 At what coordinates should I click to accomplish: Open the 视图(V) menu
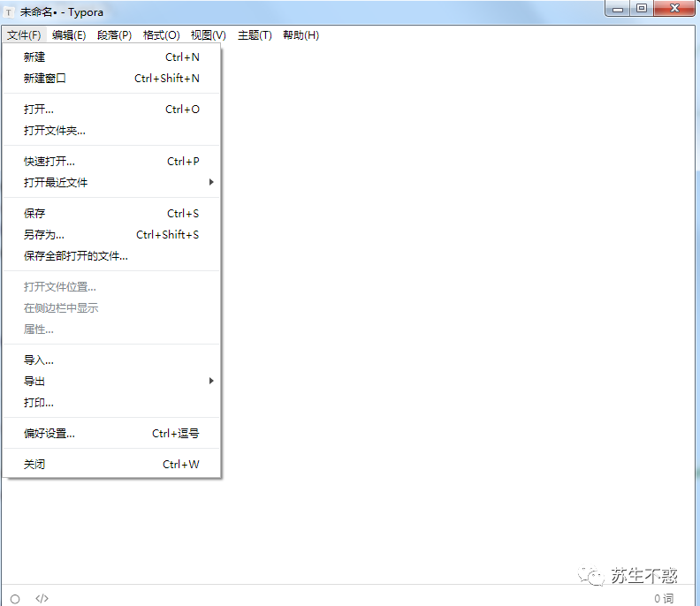208,34
